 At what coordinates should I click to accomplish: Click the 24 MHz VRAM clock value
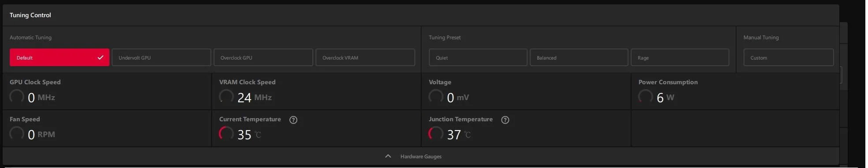[x=254, y=97]
